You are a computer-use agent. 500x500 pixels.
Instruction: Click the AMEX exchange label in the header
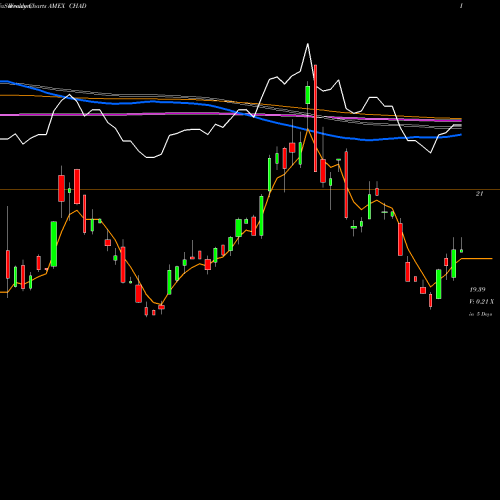pos(57,6)
